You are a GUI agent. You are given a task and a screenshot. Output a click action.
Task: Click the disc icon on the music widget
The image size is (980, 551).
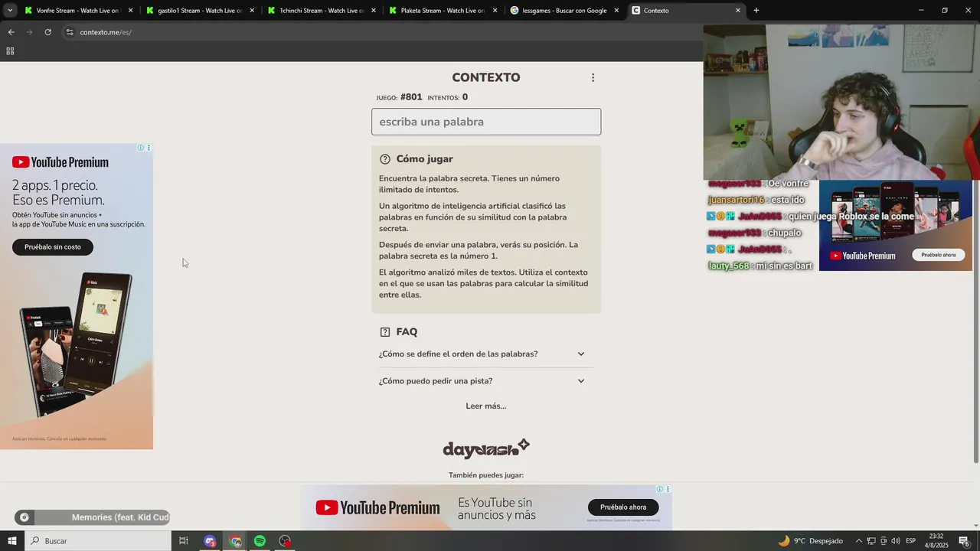tap(24, 517)
